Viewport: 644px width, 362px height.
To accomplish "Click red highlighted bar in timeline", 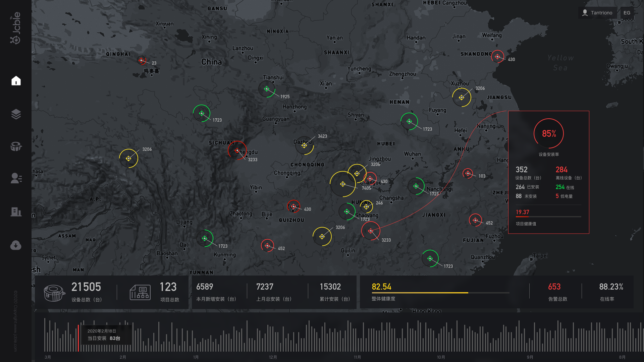I will 78,338.
